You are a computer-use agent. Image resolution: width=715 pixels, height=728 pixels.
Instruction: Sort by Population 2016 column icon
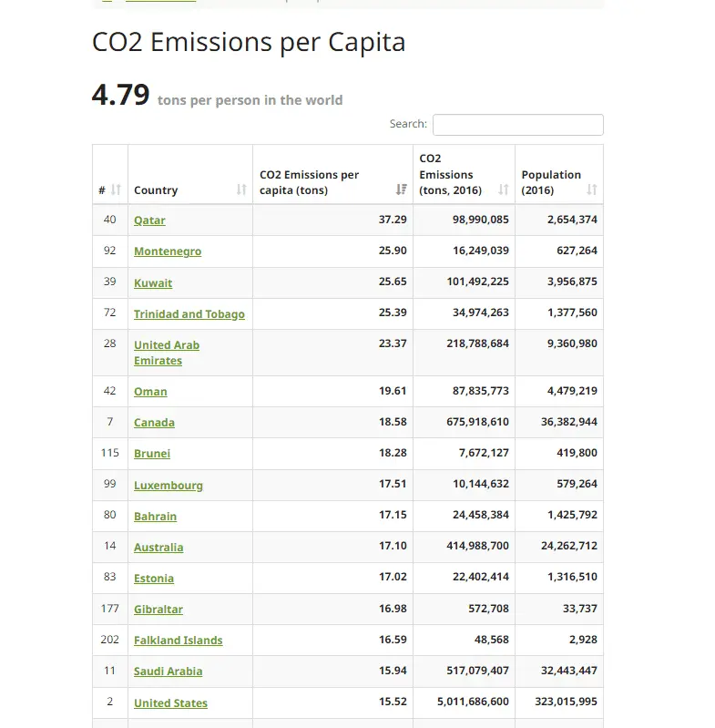pos(592,190)
